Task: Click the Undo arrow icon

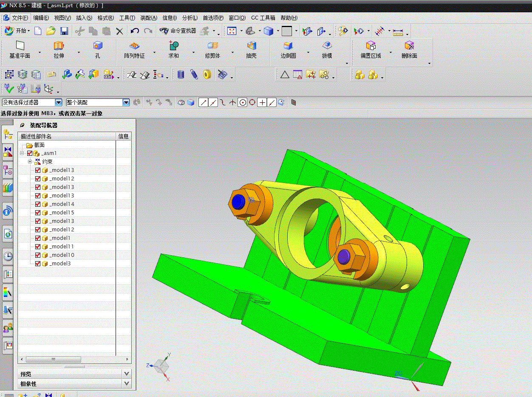Action: [135, 31]
